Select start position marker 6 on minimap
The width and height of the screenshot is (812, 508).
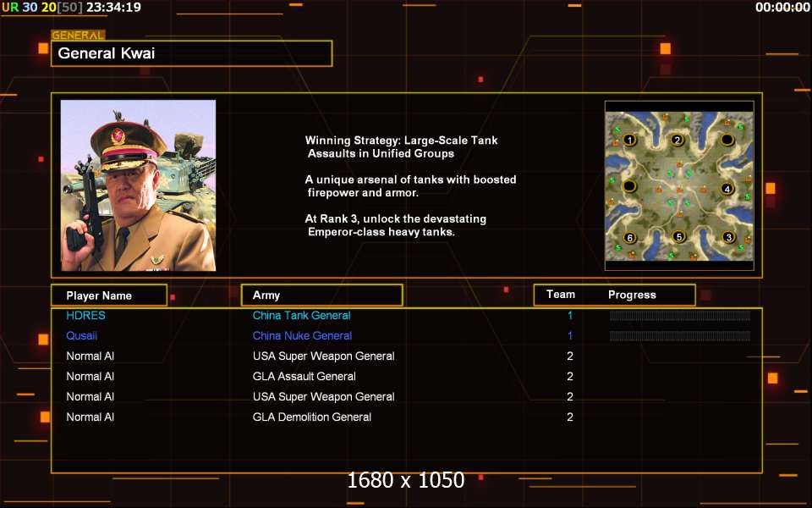pos(629,238)
